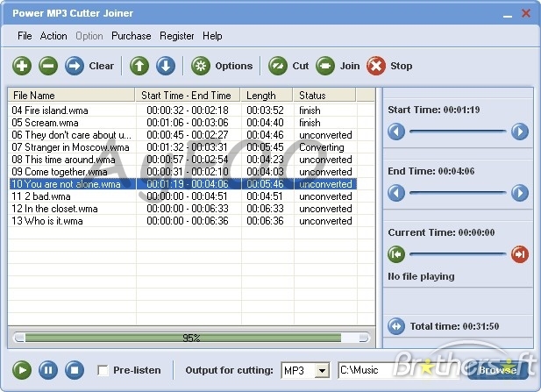Click the green plus add file icon
Image resolution: width=541 pixels, height=392 pixels.
tap(22, 66)
